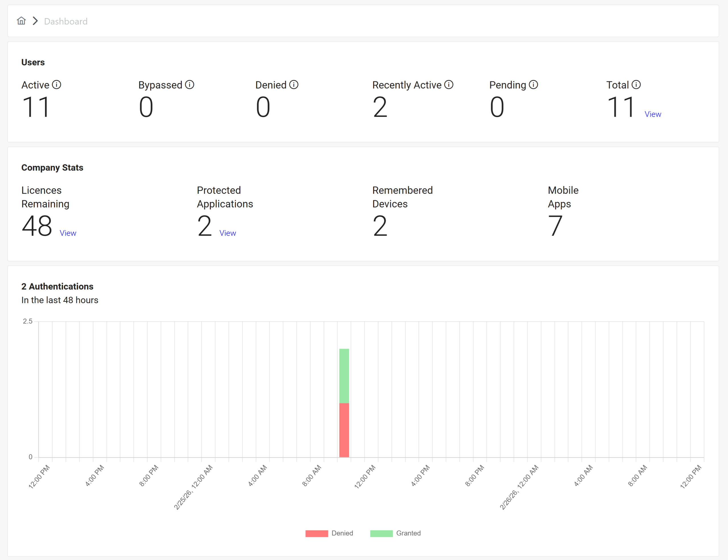Click the green Granted legend swatch
Viewport: 728px width, 560px height.
[381, 533]
